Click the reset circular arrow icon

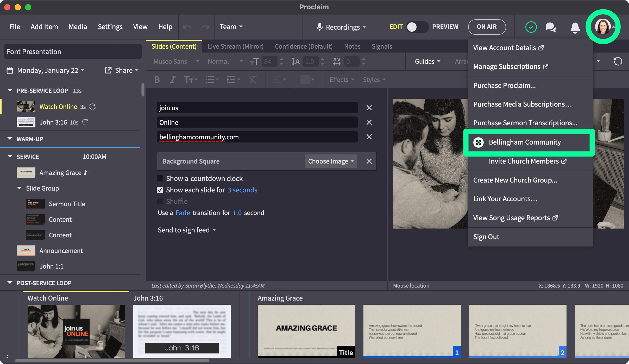pyautogui.click(x=618, y=62)
